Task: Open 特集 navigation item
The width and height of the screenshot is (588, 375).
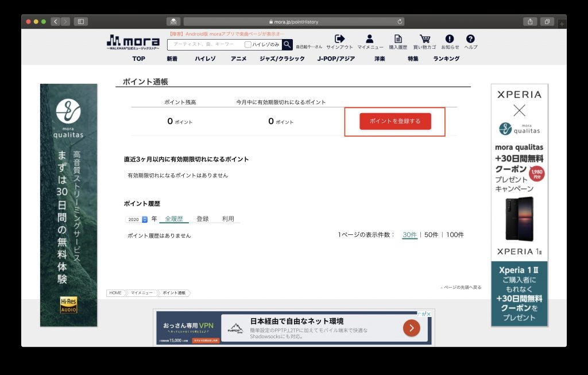Action: click(413, 59)
